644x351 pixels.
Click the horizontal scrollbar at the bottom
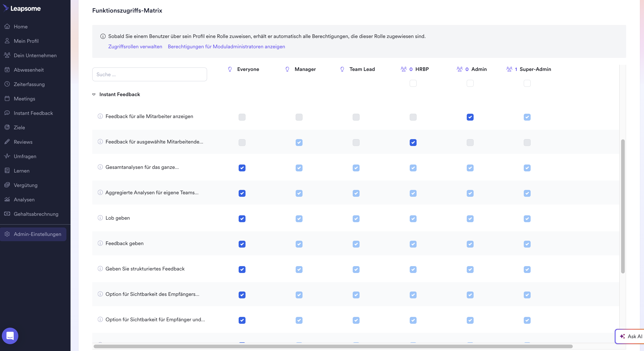[x=333, y=346]
